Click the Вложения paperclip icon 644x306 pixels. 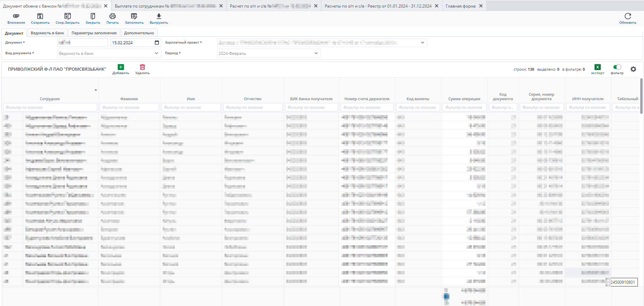[16, 16]
